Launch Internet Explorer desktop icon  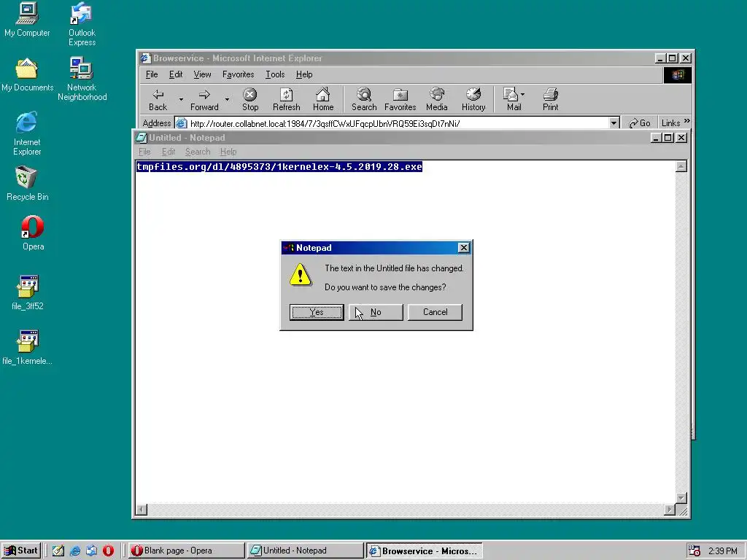27,133
